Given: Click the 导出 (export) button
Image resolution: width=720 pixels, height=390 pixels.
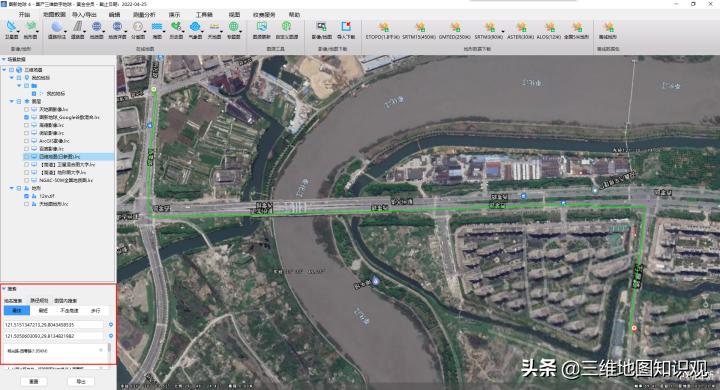Looking at the screenshot, I should pyautogui.click(x=81, y=381).
